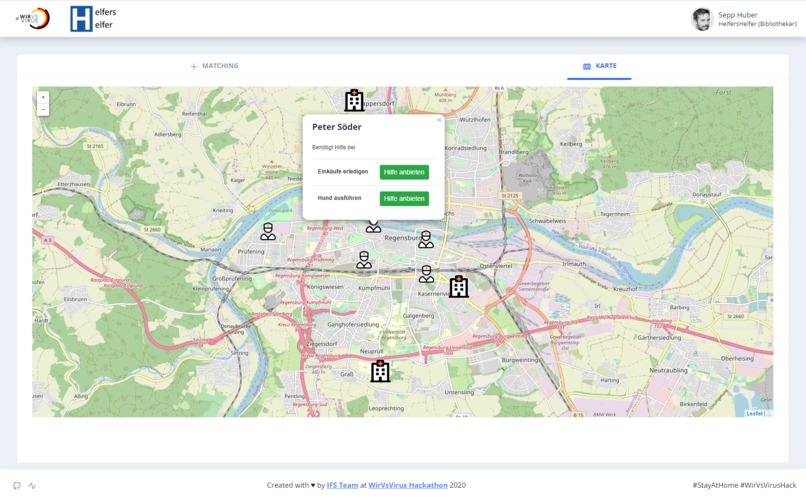Click the Sepp Huber user name

(738, 15)
